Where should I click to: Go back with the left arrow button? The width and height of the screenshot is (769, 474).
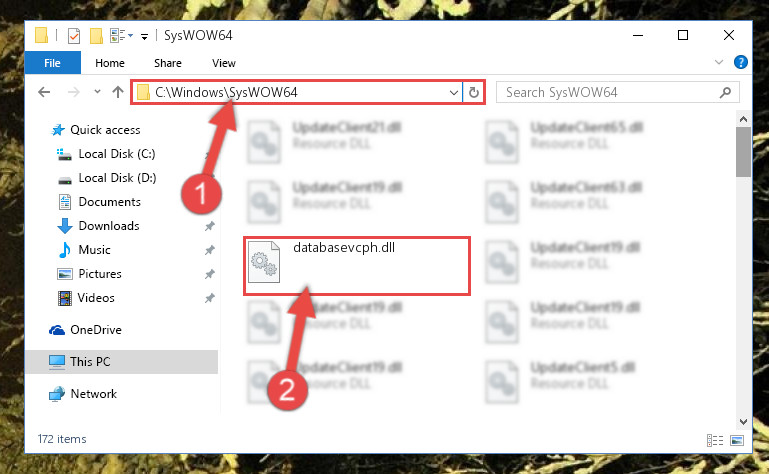point(44,92)
